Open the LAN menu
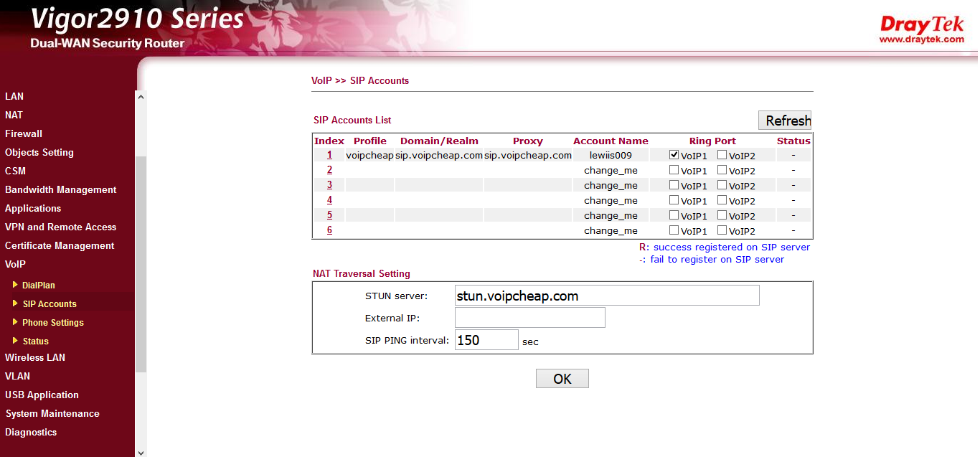 (x=14, y=96)
